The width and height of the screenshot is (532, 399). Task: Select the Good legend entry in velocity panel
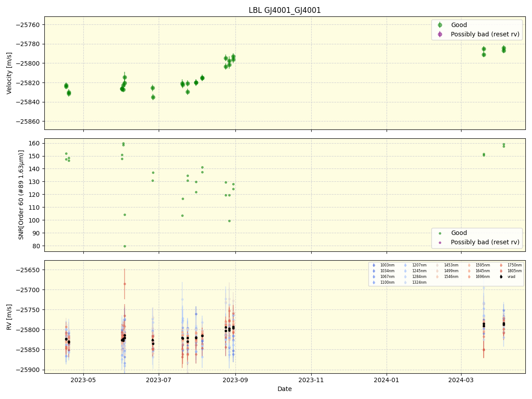click(x=459, y=25)
